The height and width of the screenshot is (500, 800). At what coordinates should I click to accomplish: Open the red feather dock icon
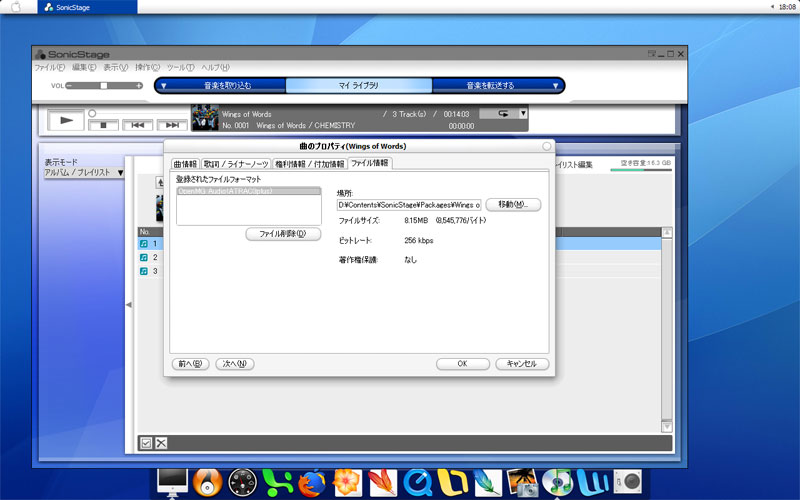[382, 483]
